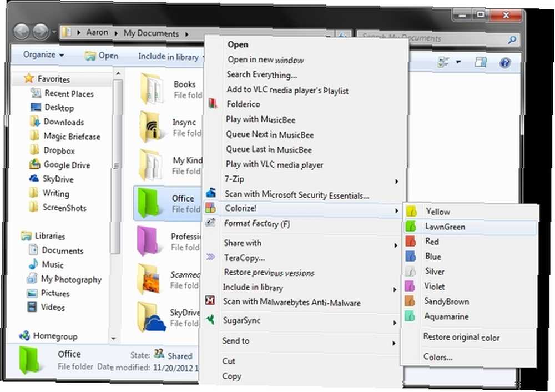Click the SugarSync hummingbird icon

pyautogui.click(x=210, y=319)
